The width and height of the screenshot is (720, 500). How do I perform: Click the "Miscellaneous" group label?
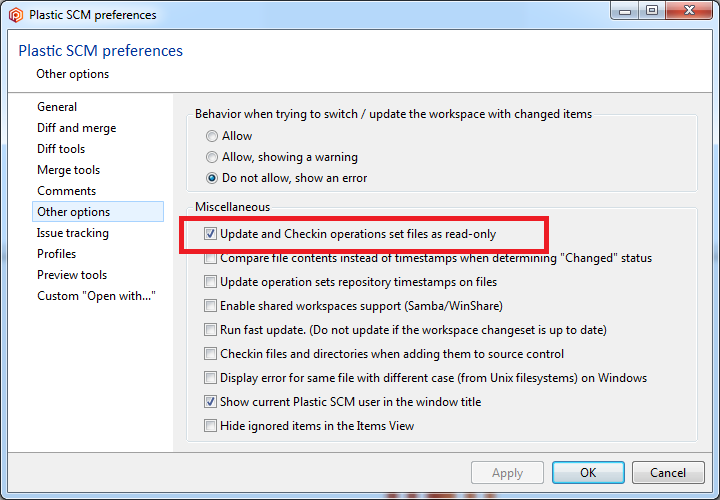tap(232, 207)
